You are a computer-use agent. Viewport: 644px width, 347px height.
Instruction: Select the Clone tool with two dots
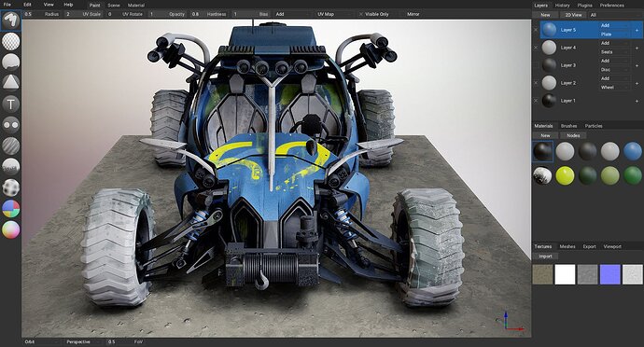(10, 124)
